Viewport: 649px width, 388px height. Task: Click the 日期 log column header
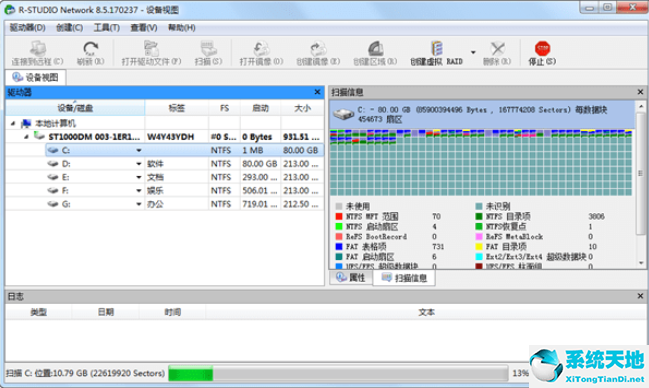click(x=106, y=312)
